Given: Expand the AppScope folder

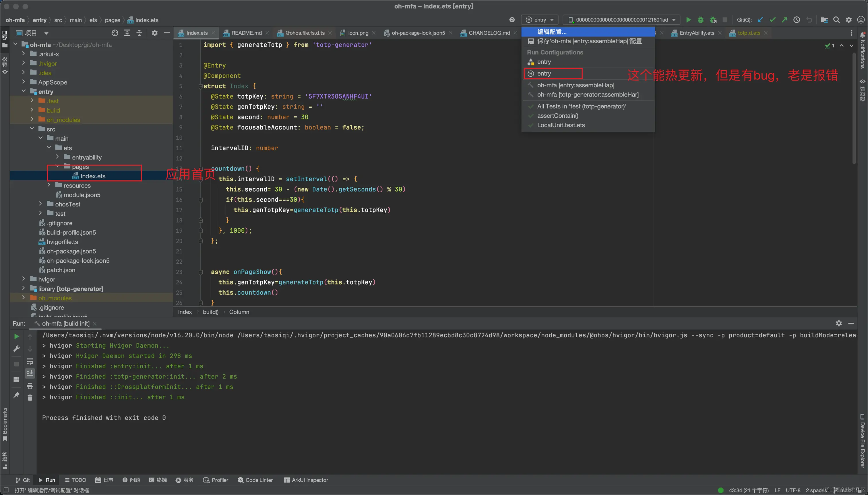Looking at the screenshot, I should tap(24, 82).
